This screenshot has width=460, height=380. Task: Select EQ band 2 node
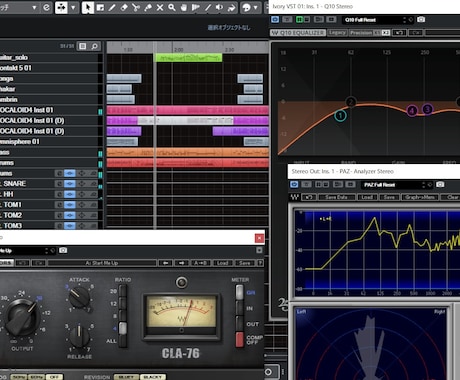[x=351, y=102]
